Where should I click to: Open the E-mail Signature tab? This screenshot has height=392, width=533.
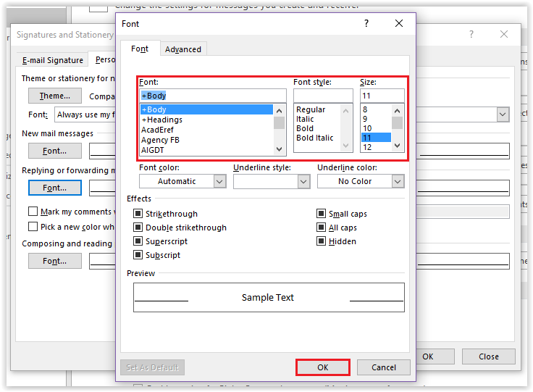point(53,60)
